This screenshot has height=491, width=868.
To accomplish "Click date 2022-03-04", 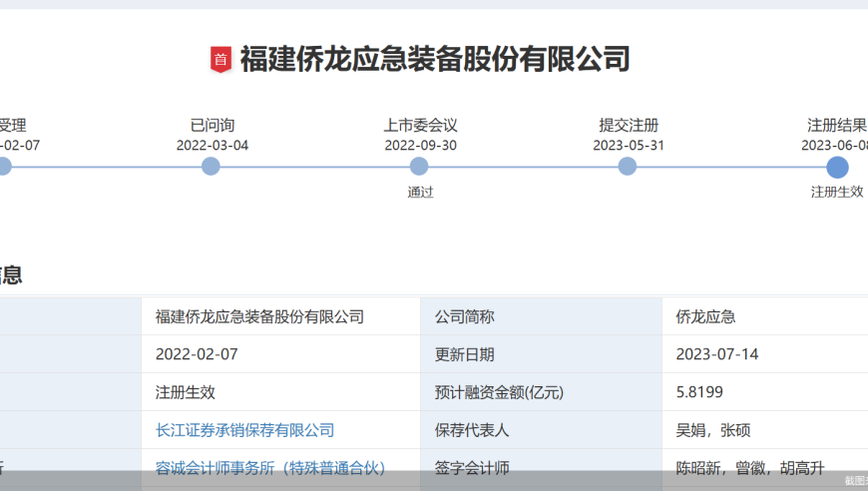I will [213, 146].
